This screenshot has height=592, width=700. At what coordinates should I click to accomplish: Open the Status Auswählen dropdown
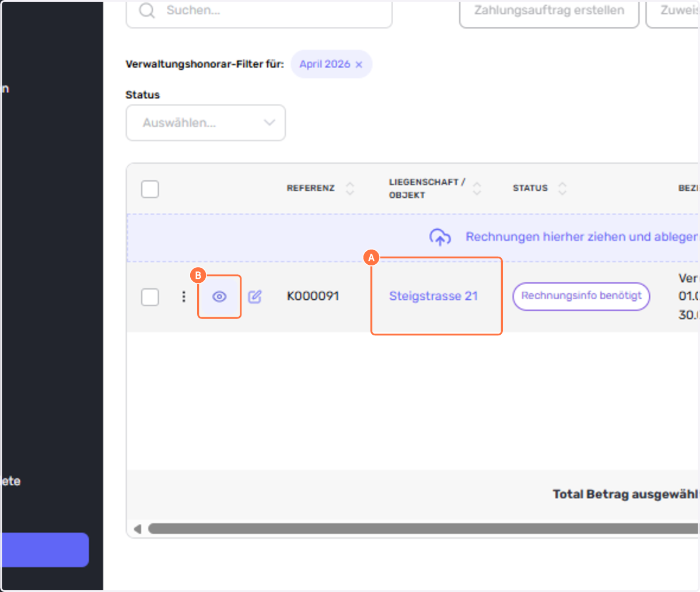[x=205, y=123]
